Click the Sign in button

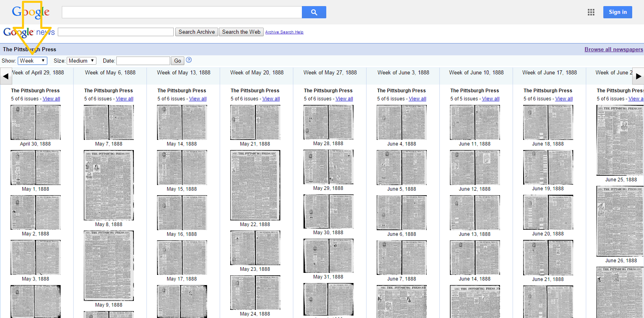pyautogui.click(x=618, y=12)
